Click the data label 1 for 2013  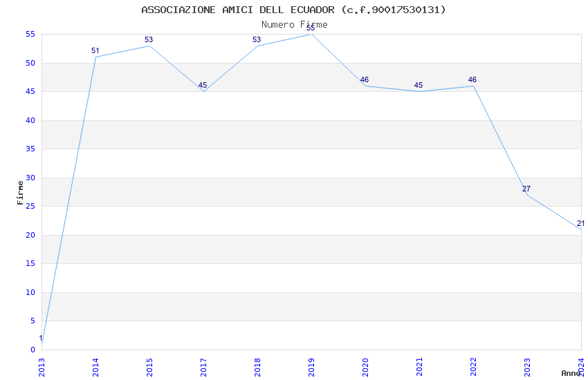point(41,338)
